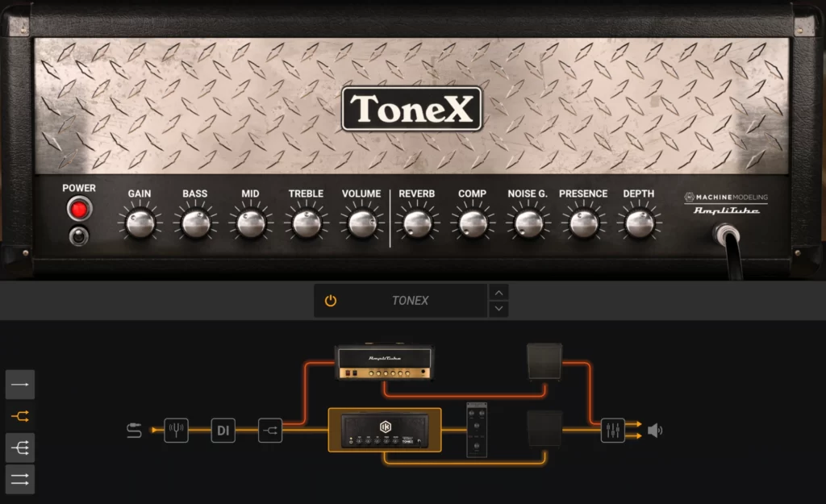Click the speaker output icon
The height and width of the screenshot is (504, 826).
click(655, 431)
